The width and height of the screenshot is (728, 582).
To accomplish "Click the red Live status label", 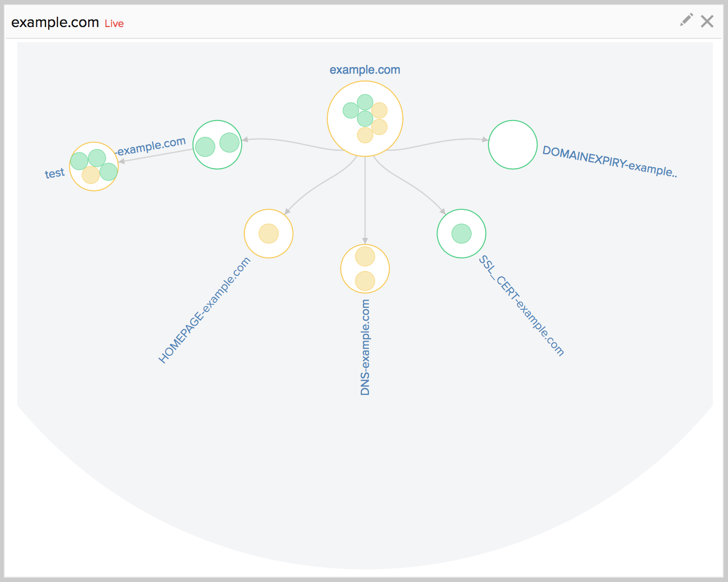I will 114,23.
